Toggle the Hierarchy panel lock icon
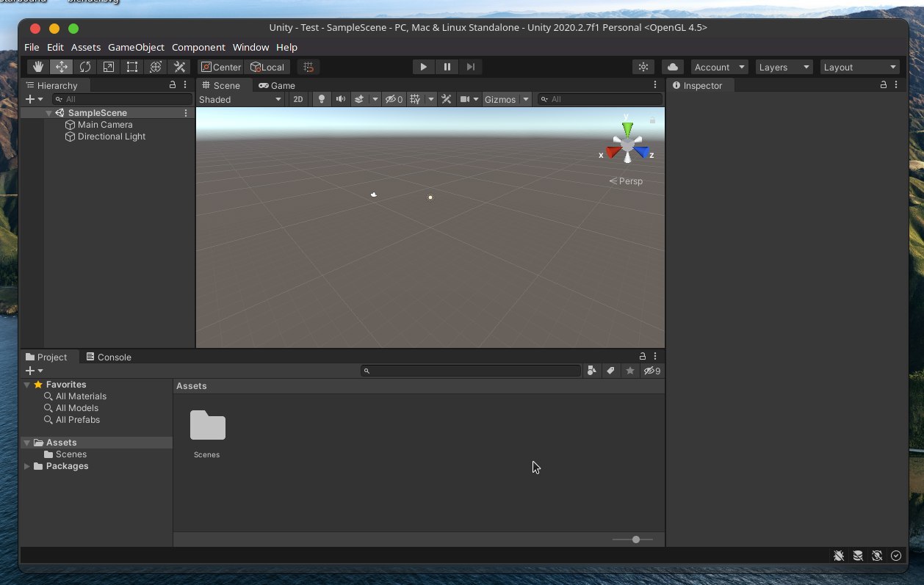 point(173,85)
